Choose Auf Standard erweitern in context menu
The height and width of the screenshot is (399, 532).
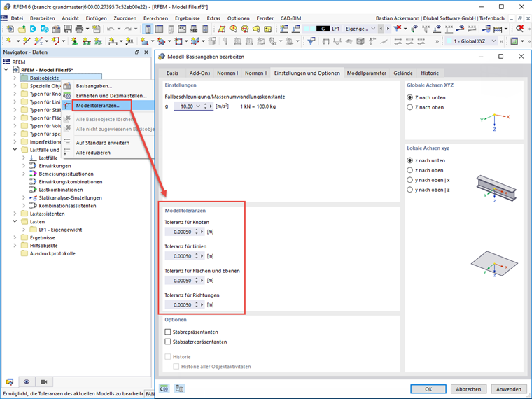coord(103,143)
